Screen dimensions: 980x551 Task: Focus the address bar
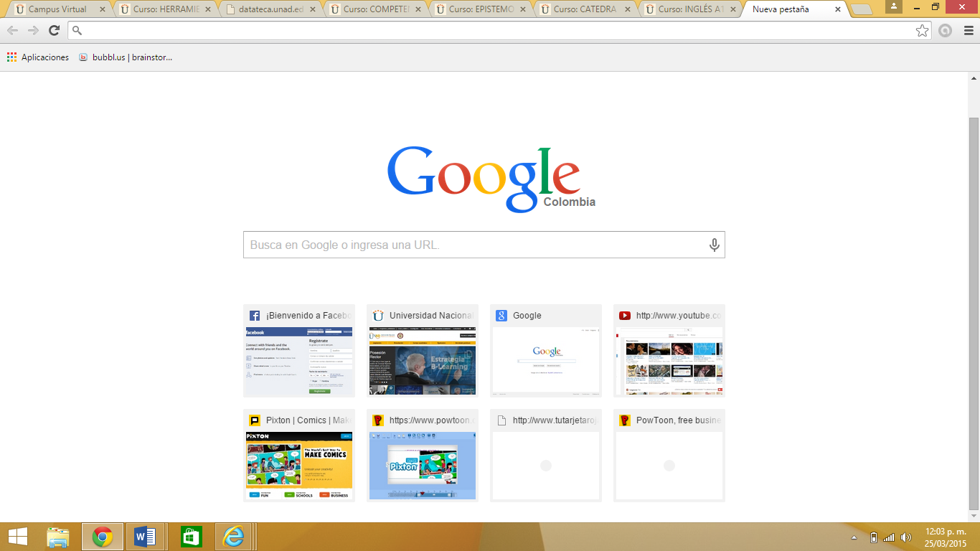pyautogui.click(x=500, y=30)
